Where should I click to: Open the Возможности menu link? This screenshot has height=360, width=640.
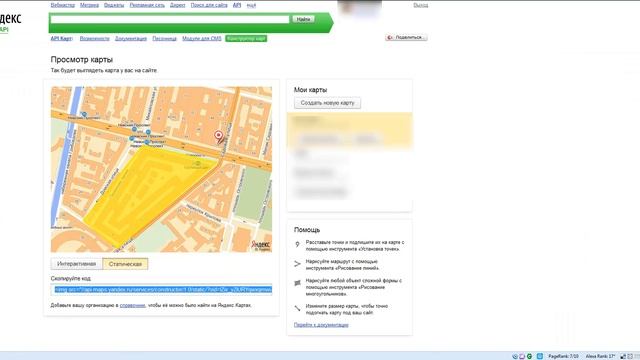click(95, 38)
